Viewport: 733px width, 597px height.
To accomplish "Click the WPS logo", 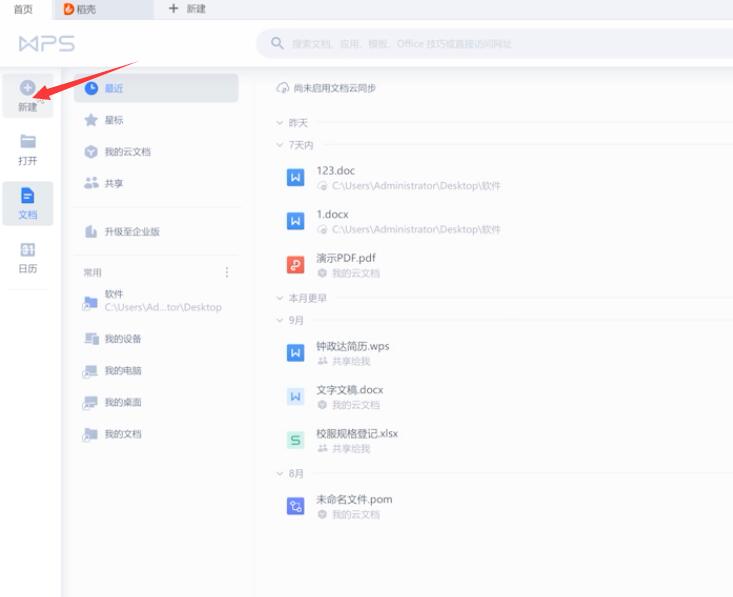I will click(x=47, y=44).
